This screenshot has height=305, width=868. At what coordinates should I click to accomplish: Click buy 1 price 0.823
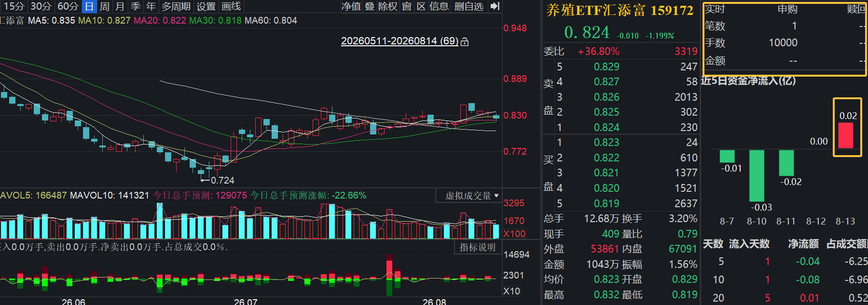[606, 142]
